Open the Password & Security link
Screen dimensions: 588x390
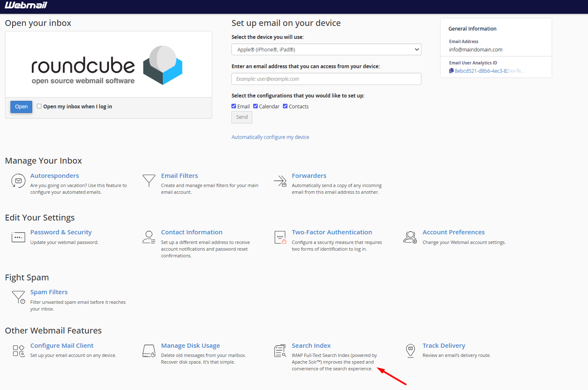pos(61,232)
